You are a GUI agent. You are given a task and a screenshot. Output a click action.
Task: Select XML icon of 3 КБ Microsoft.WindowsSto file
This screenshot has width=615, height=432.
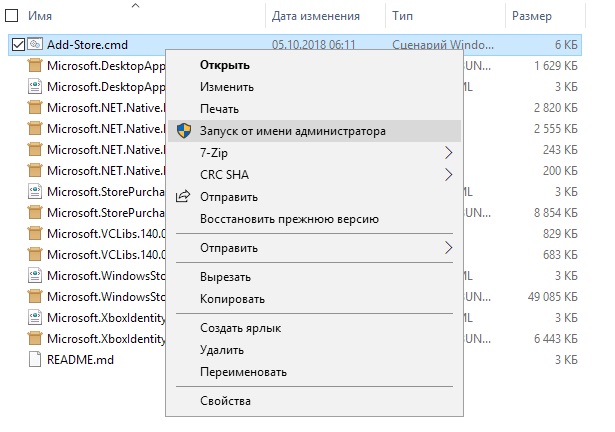click(x=35, y=275)
